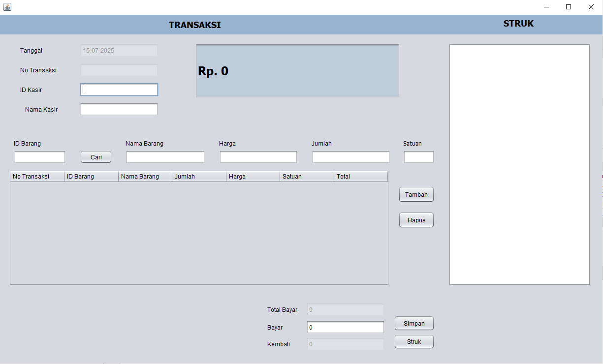603x364 pixels.
Task: Click the Nama Barang table column header
Action: pos(145,177)
